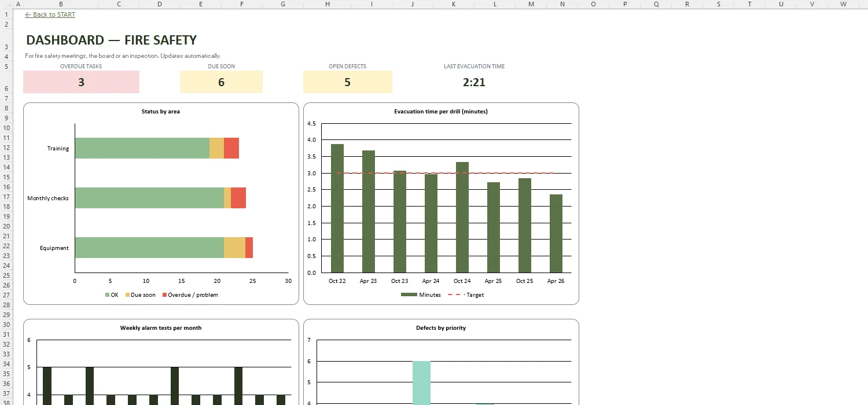Select the Last Evacuation Time 2:21 cell
Screen dimensions: 868x405
click(474, 82)
